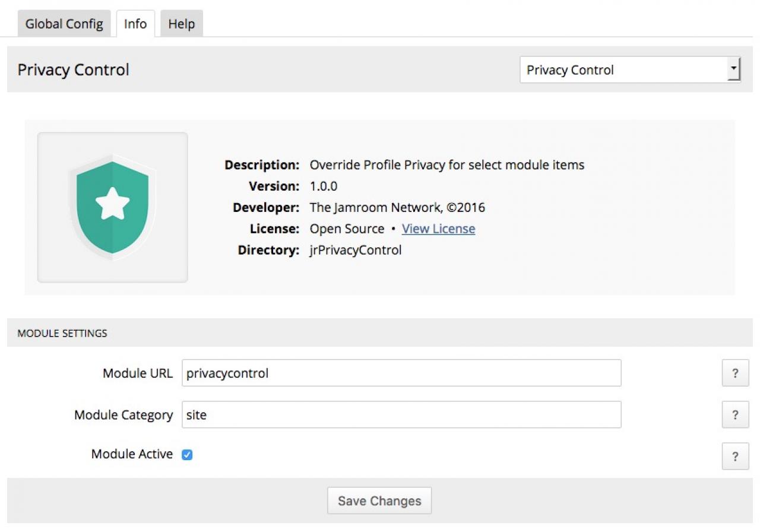Click the green shield module icon
This screenshot has width=760, height=532.
pos(112,207)
